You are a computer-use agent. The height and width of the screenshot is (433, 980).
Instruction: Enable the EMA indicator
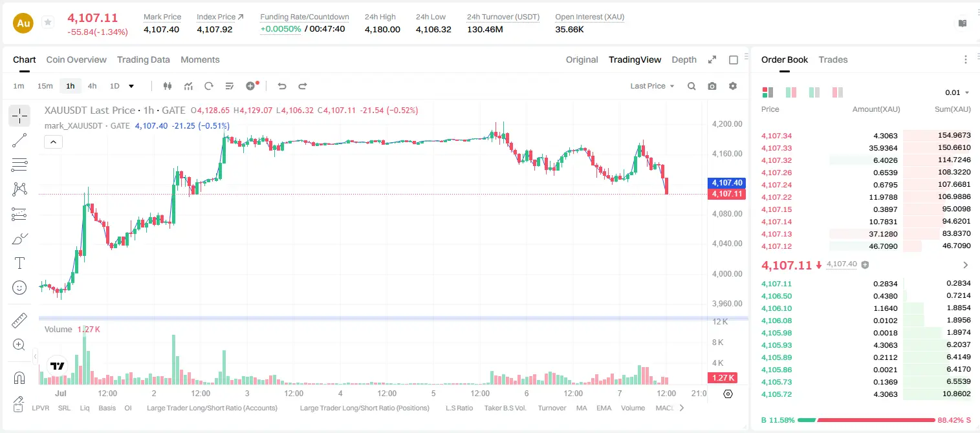604,408
